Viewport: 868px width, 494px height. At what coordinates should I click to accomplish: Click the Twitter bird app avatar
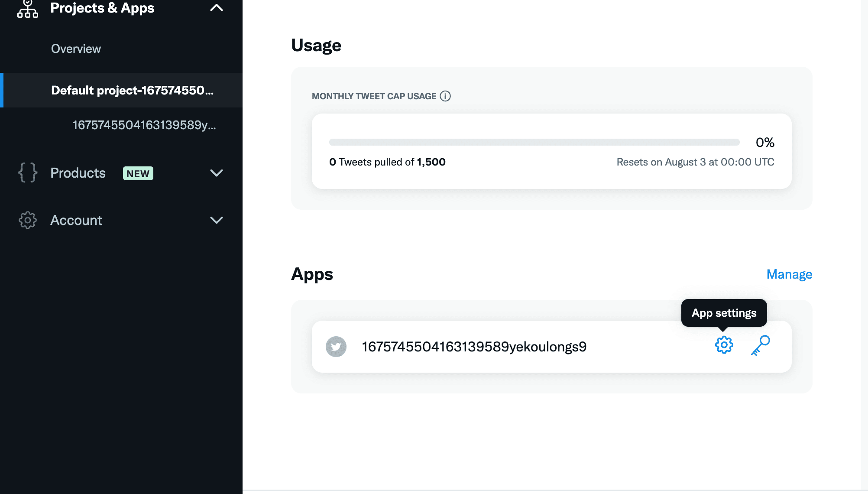(336, 347)
